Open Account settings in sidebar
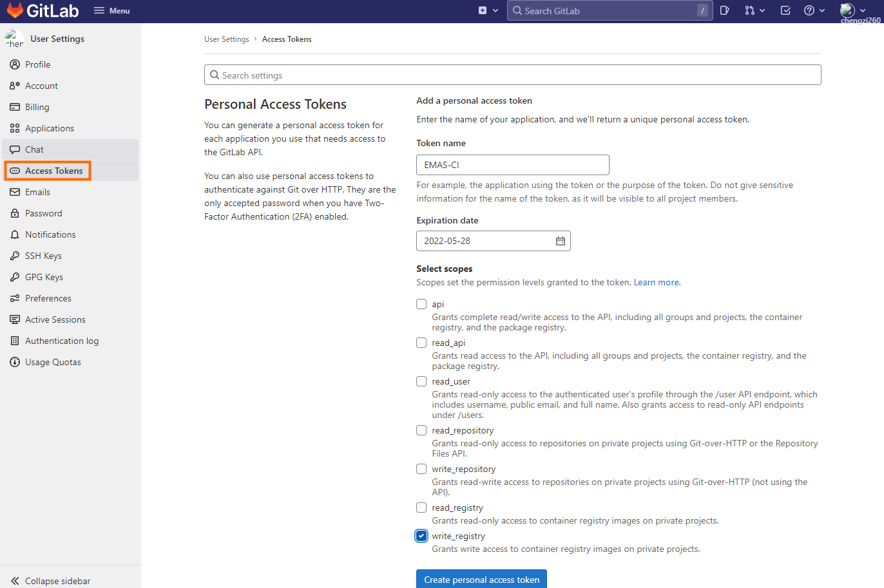The width and height of the screenshot is (884, 588). 70,86
